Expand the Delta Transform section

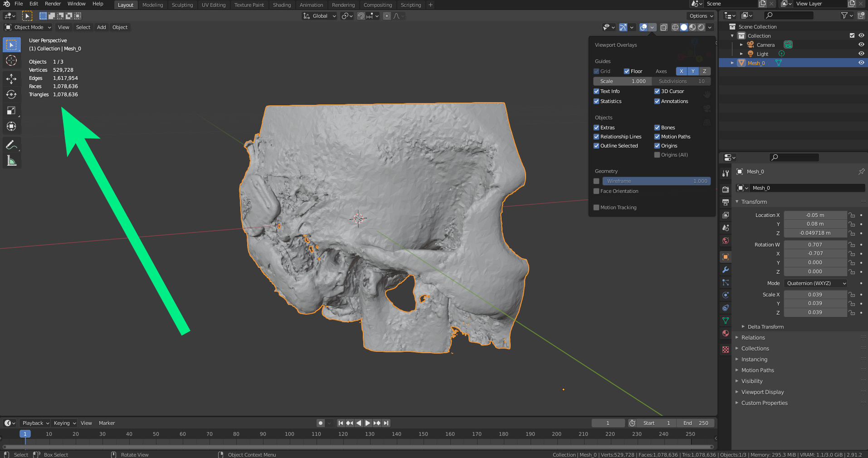pos(765,327)
